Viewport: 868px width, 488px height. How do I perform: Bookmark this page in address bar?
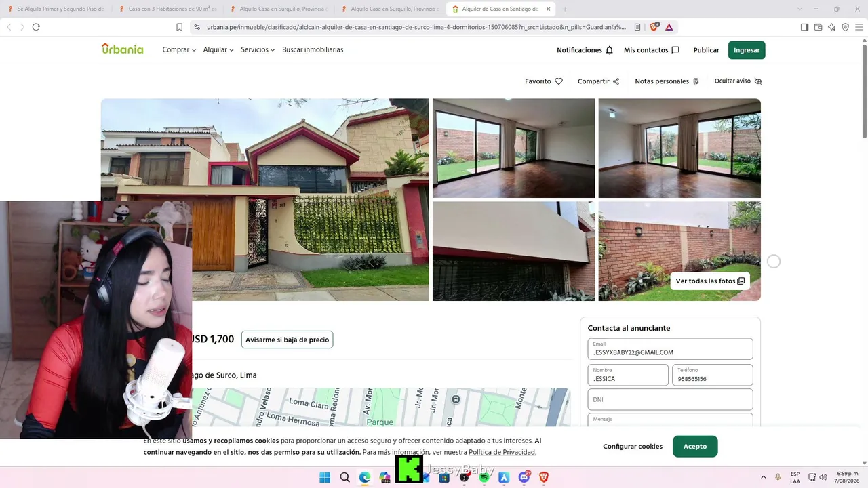coord(179,27)
